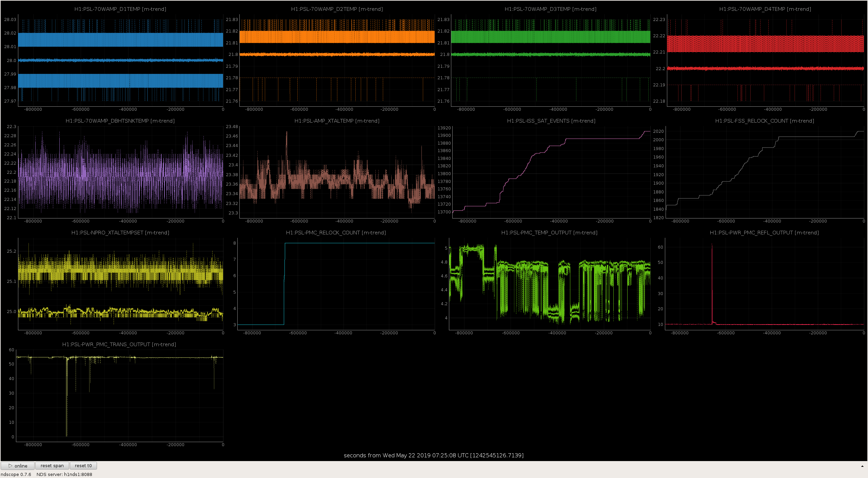Select the H1:PSL-70WAMP_DBHTSNKTEMP plot title
The height and width of the screenshot is (478, 868).
120,121
